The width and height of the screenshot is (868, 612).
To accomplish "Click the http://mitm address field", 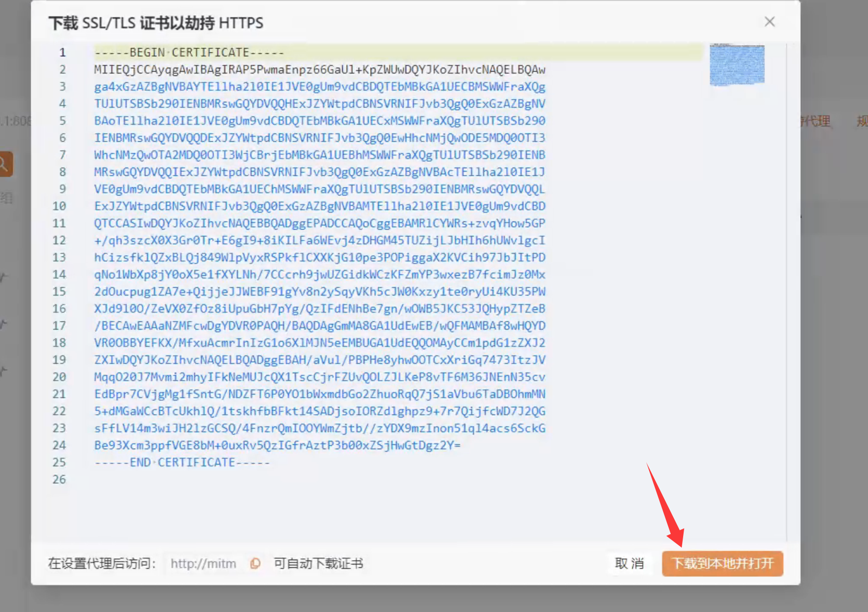I will [204, 563].
